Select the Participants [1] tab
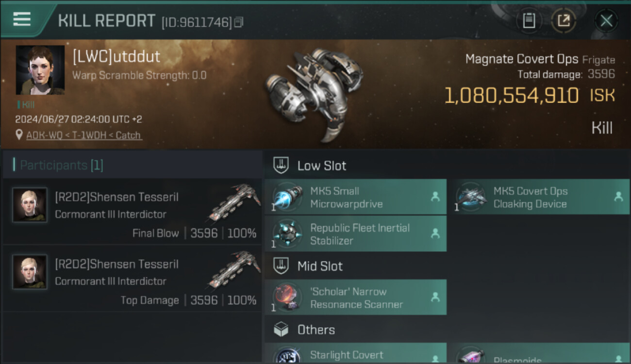This screenshot has width=631, height=364. pos(61,165)
